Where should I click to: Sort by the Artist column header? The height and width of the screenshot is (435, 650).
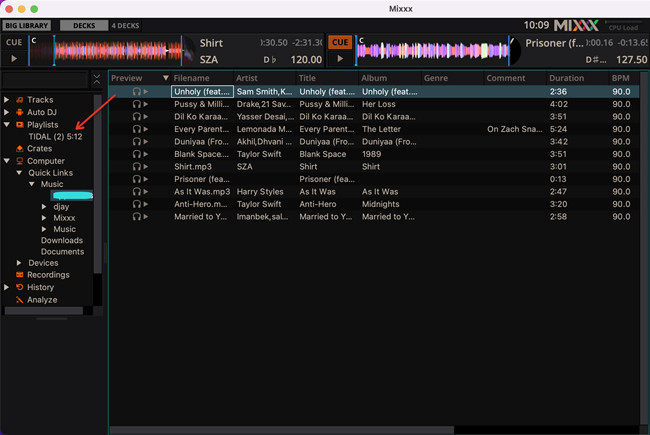click(x=265, y=78)
